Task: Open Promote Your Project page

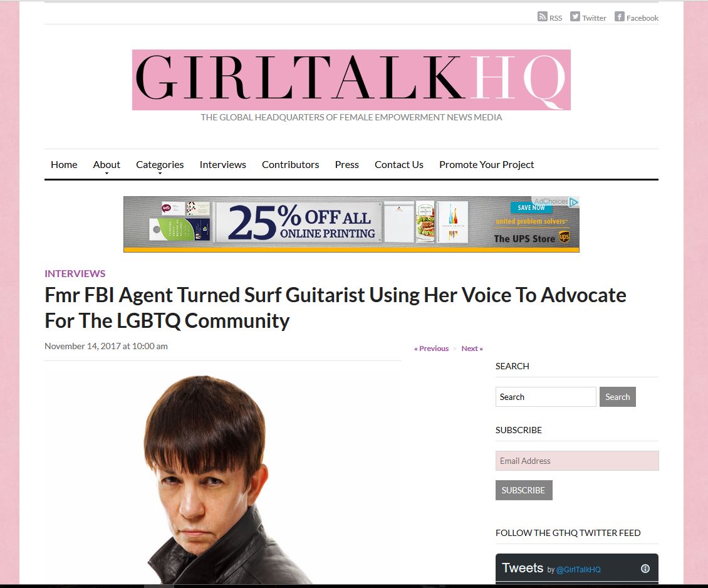Action: pos(487,164)
